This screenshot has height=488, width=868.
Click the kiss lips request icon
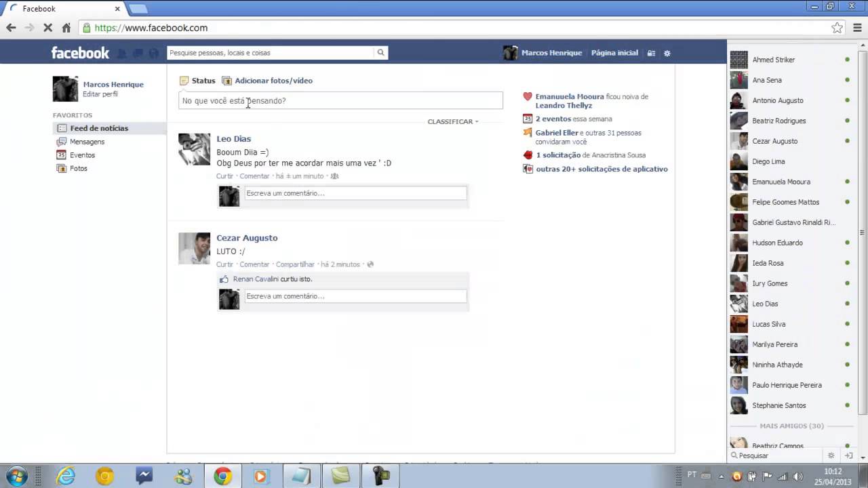(x=528, y=155)
